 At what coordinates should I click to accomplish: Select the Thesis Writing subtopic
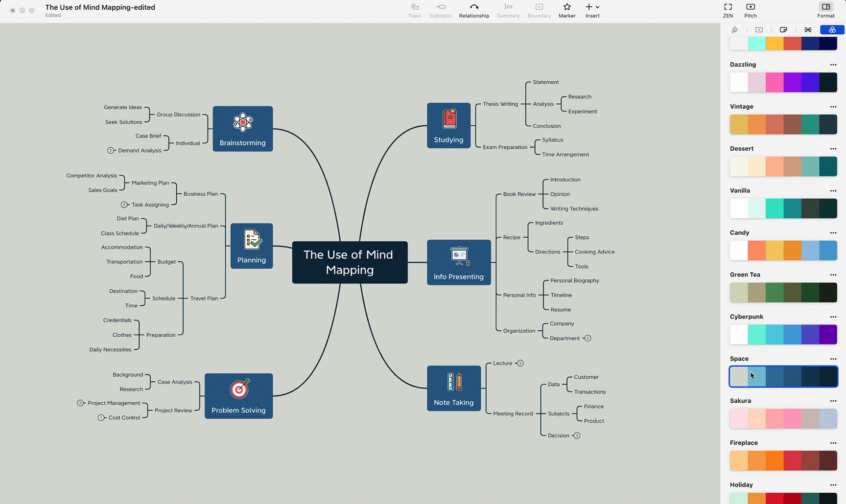[x=500, y=104]
